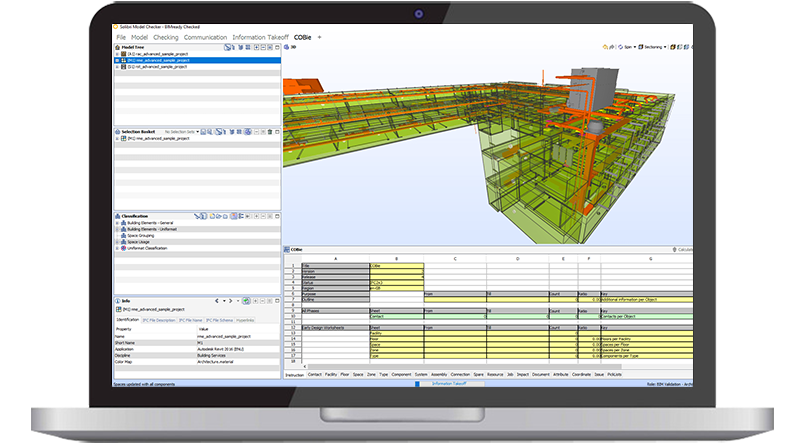Switch to the Communication tab
803x446 pixels.
pos(205,37)
